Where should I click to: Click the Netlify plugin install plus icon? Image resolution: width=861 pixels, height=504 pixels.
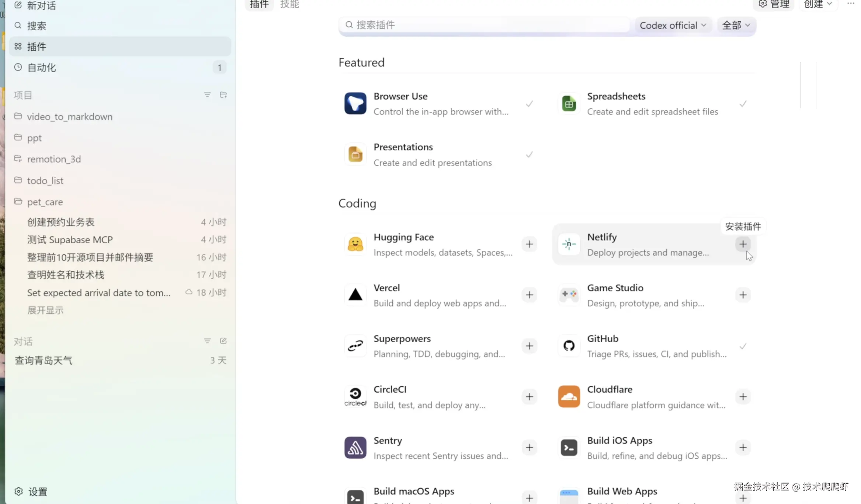743,244
